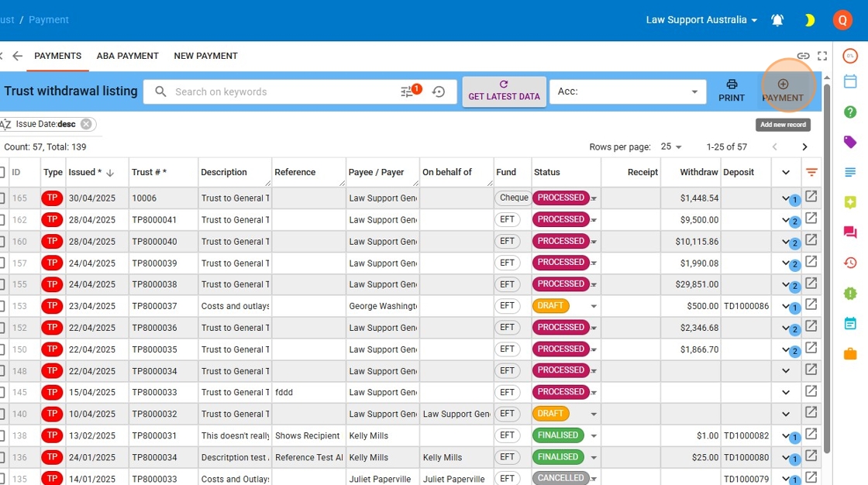Open notifications bell icon
Viewport: 868px width, 485px height.
coord(777,20)
